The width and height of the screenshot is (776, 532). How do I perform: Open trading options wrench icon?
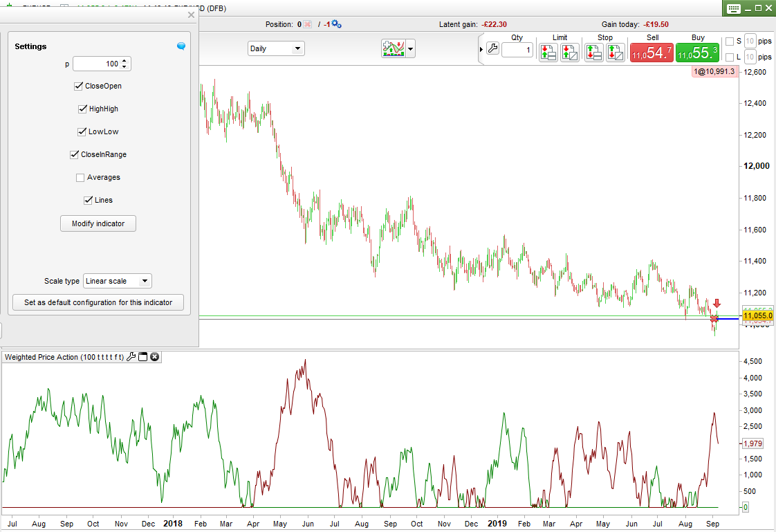pyautogui.click(x=492, y=48)
